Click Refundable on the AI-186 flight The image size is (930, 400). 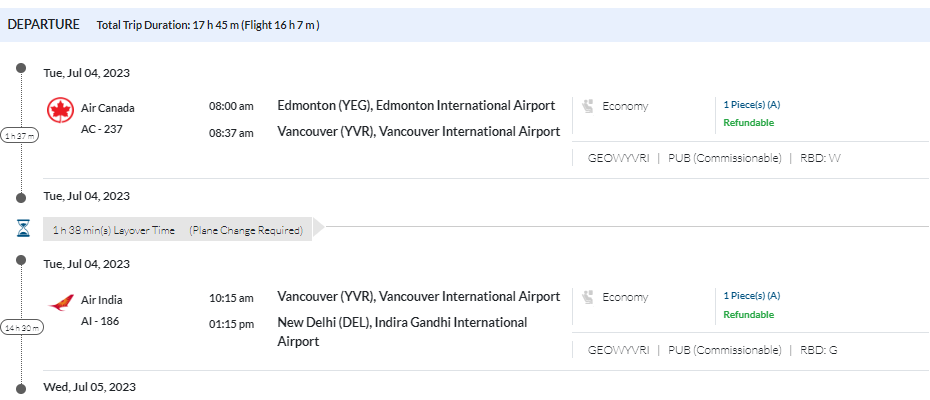(x=748, y=315)
